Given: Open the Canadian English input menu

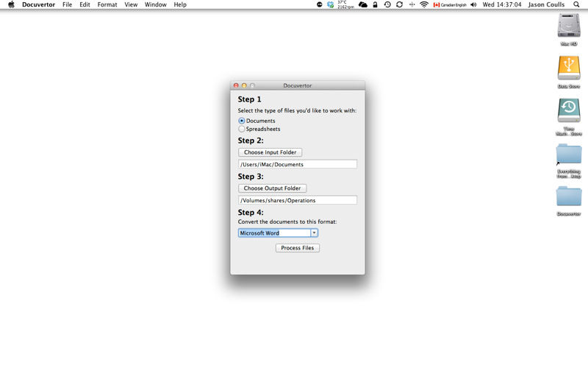Looking at the screenshot, I should click(x=450, y=5).
